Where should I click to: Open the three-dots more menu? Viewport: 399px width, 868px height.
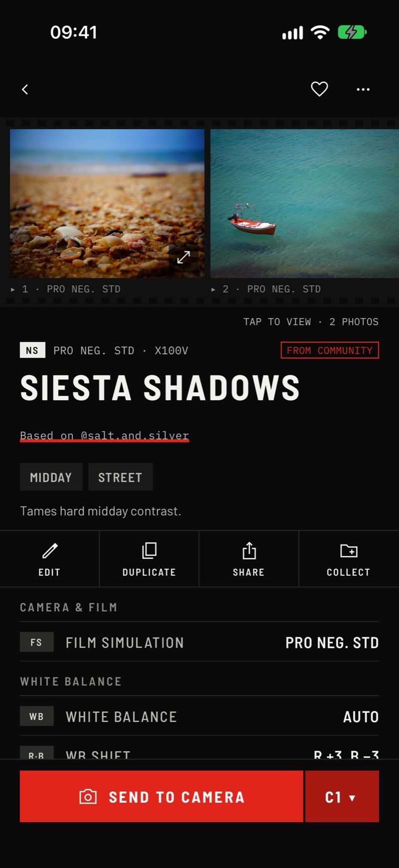[x=363, y=89]
